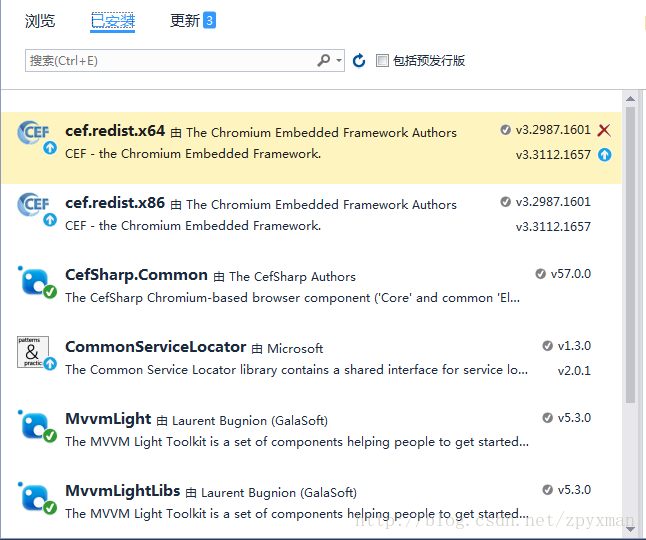Click the CefSharp.Common package icon
The height and width of the screenshot is (540, 646).
point(37,282)
